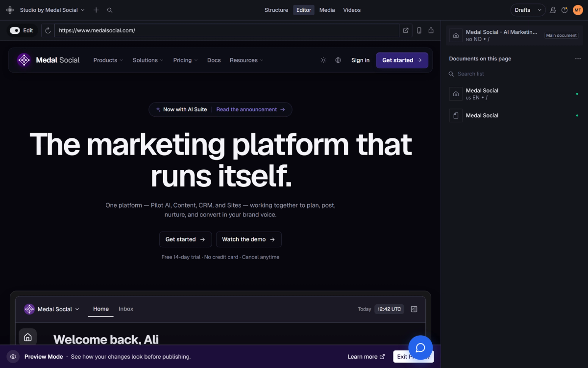Expand the Products menu in site navigation
Viewport: 588px width, 368px height.
[108, 60]
